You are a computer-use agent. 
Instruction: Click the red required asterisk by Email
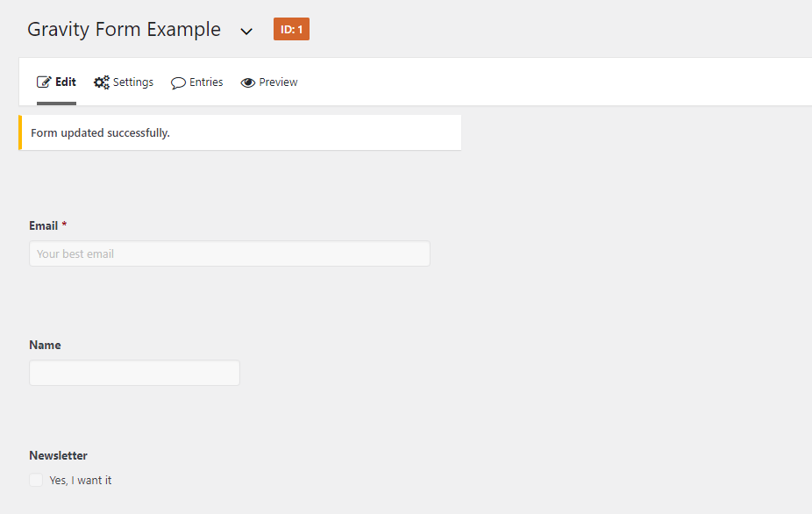(64, 225)
